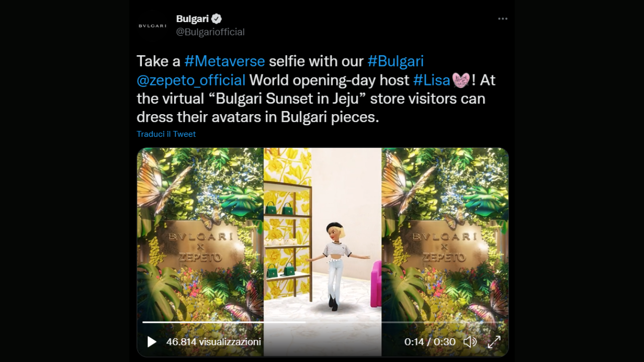Click the pink heart emoji after #Lisa

(461, 80)
